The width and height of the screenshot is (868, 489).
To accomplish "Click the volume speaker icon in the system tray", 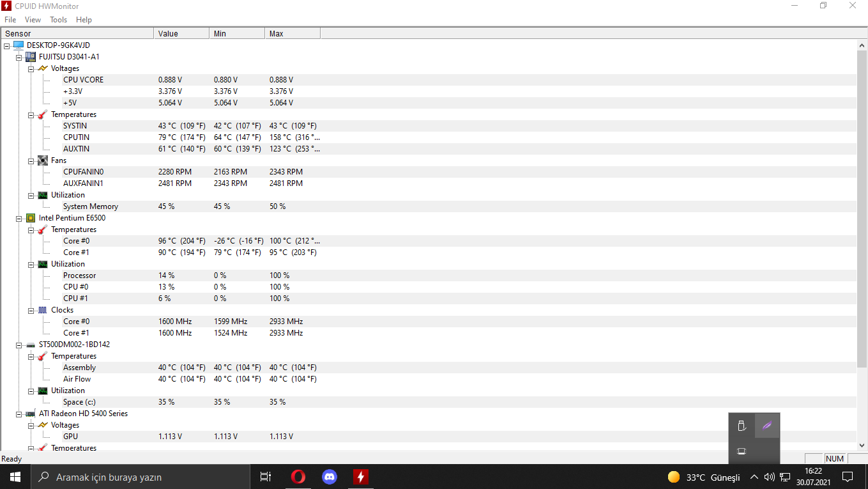I will (769, 477).
